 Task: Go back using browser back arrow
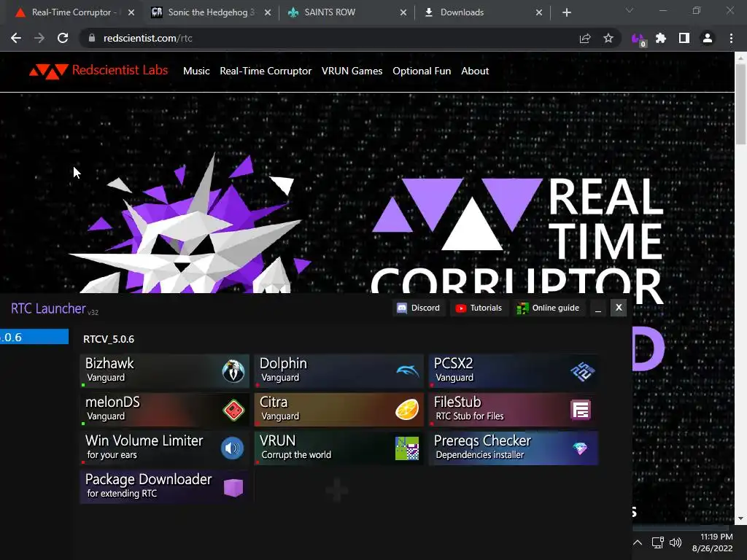[16, 38]
